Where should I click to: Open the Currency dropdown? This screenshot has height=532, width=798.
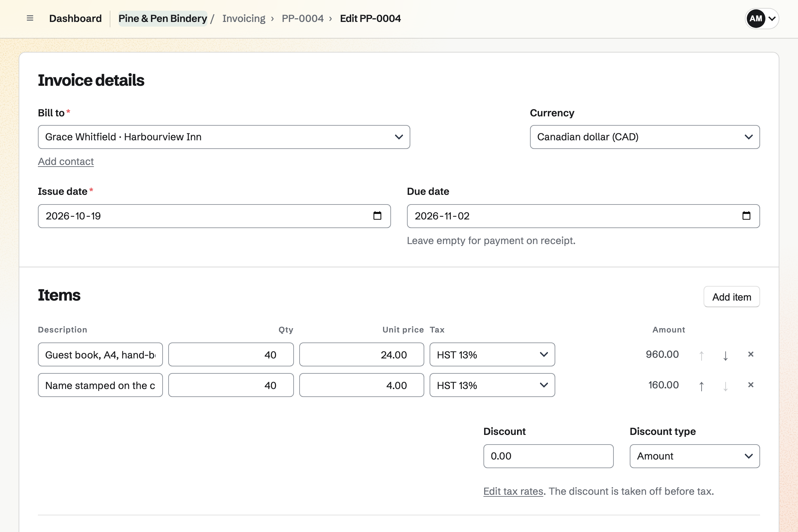645,137
